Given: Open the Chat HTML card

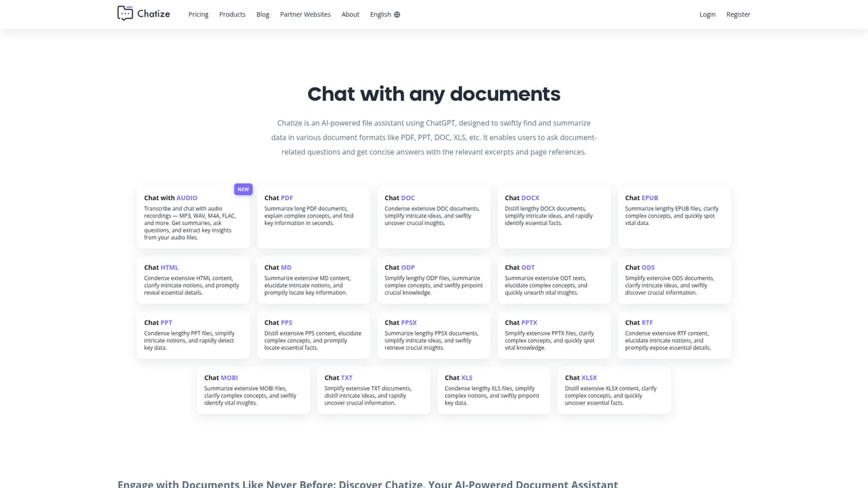Looking at the screenshot, I should (193, 280).
